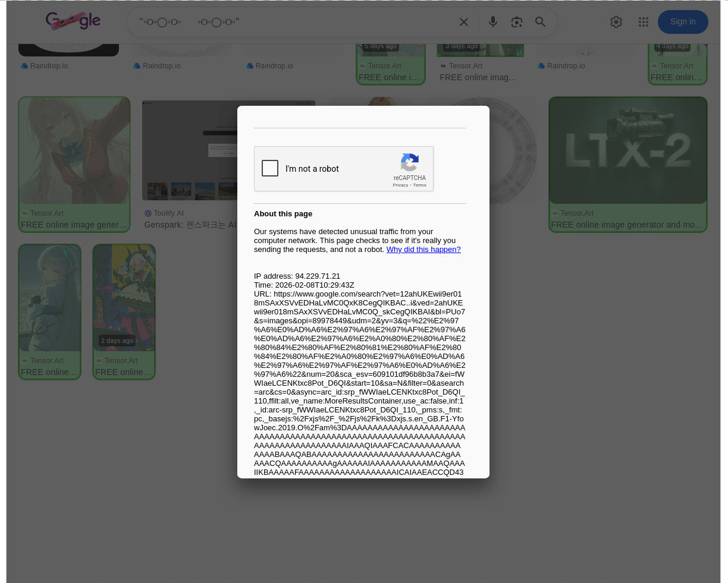The width and height of the screenshot is (728, 583).
Task: Open quick settings gear icon
Action: (616, 22)
